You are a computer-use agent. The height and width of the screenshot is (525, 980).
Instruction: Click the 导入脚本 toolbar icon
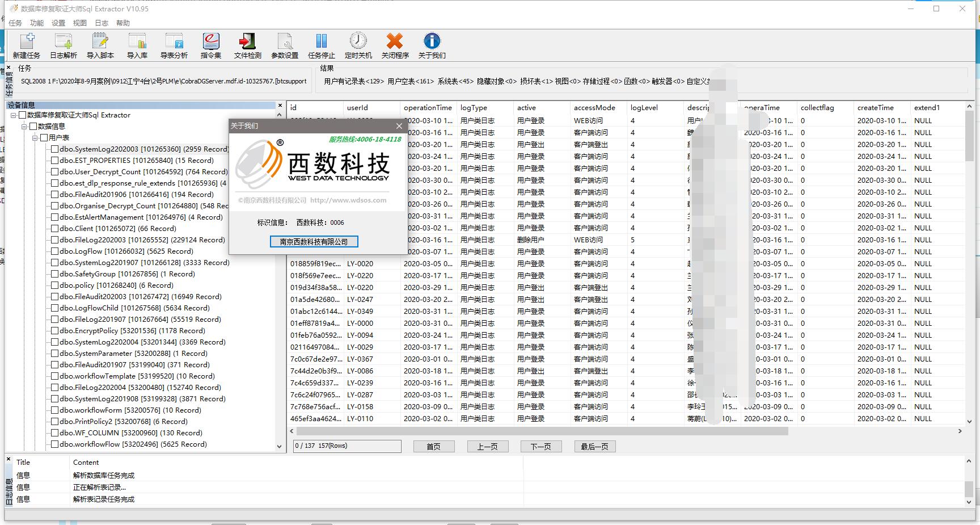point(100,45)
